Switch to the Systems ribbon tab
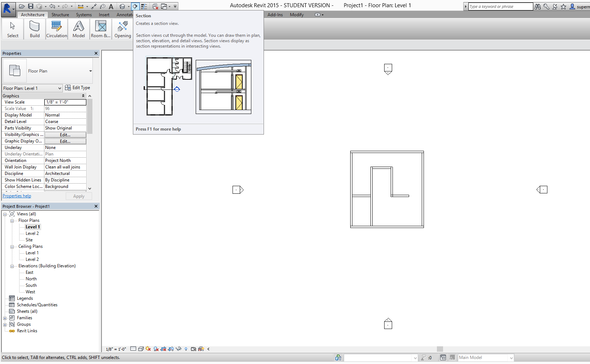This screenshot has width=590, height=364. [x=84, y=15]
